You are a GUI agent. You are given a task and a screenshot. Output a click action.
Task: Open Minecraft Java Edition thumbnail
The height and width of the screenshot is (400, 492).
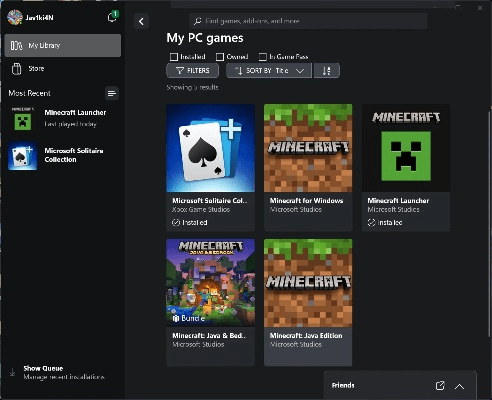coord(308,283)
